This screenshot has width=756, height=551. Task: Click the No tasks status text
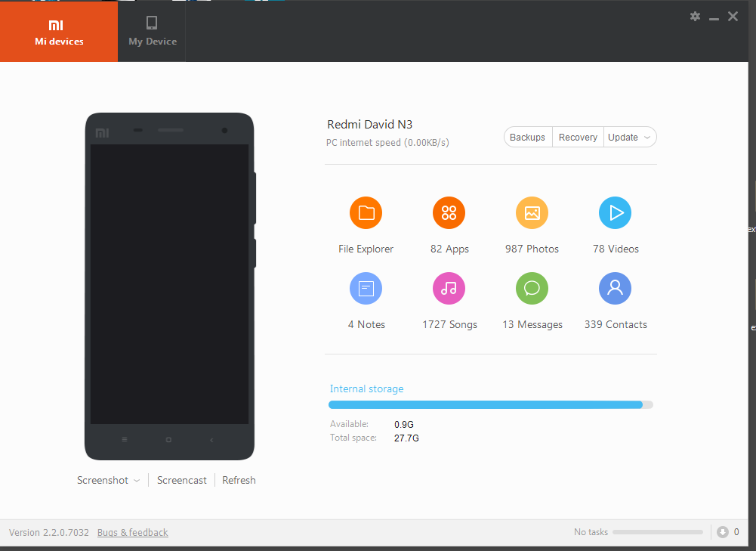(591, 531)
